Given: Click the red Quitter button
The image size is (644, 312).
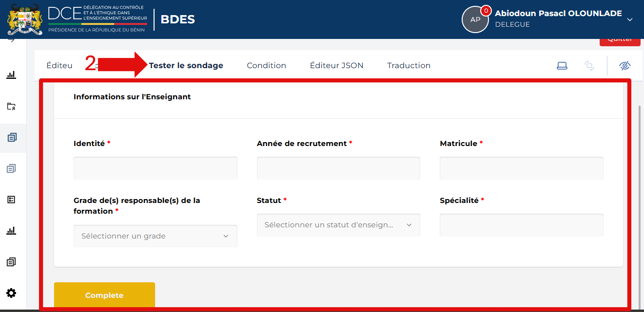Looking at the screenshot, I should click(x=620, y=41).
